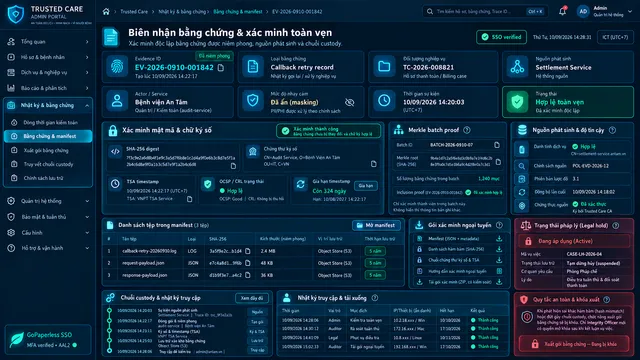Image resolution: width=640 pixels, height=360 pixels.
Task: Open the notification bell
Action: [x=562, y=11]
